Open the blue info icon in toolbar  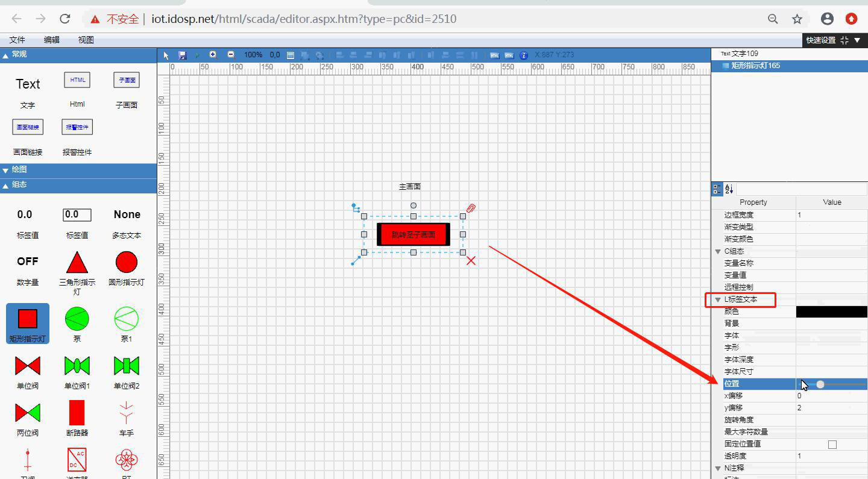524,55
